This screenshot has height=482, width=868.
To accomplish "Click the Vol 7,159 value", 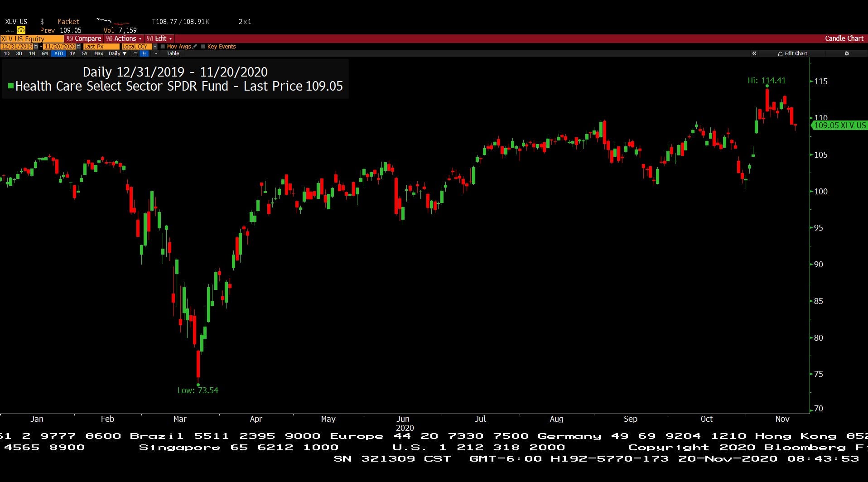I will pos(120,30).
